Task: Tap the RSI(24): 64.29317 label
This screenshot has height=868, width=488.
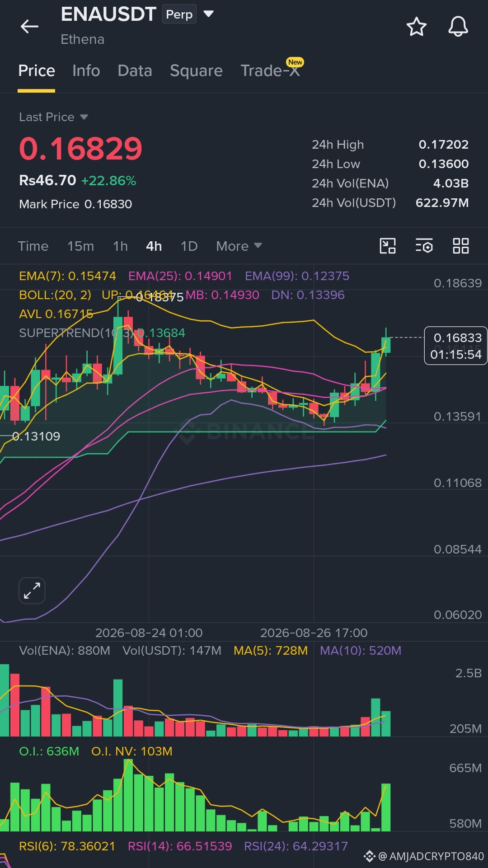Action: [x=296, y=846]
